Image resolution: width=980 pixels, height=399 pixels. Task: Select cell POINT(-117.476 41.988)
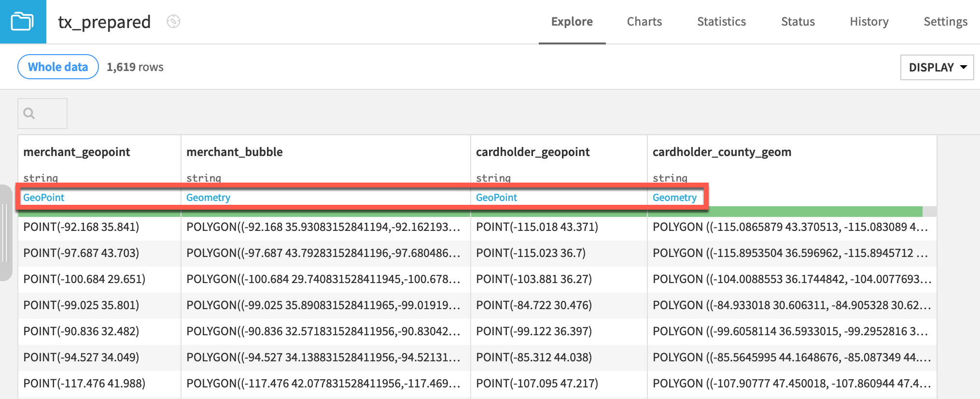(99, 384)
